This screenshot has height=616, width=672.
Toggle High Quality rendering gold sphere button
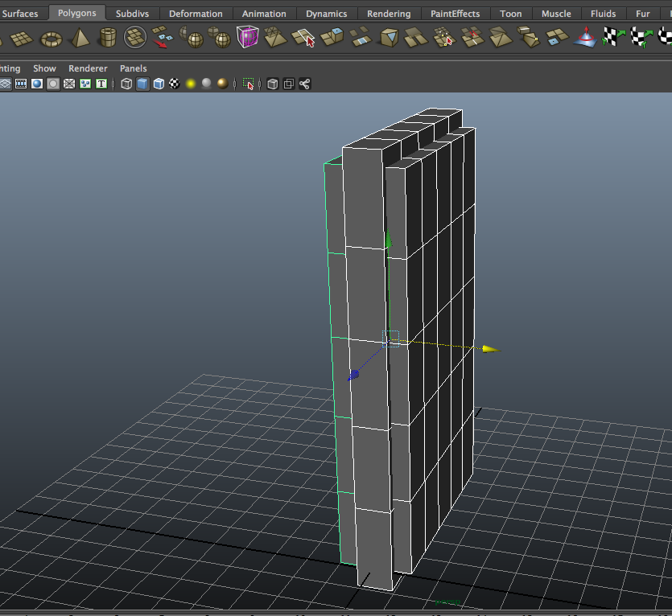pyautogui.click(x=222, y=84)
